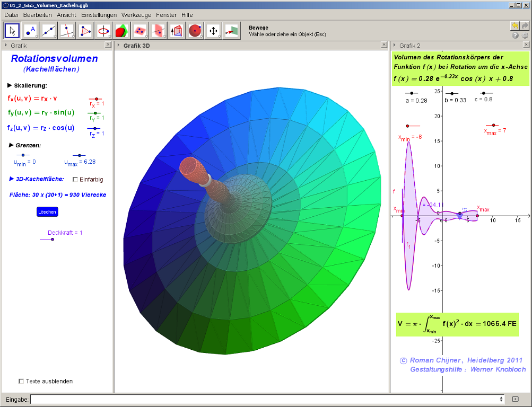532x407 pixels.
Task: Click the Deckkraft slider handle
Action: (x=52, y=239)
